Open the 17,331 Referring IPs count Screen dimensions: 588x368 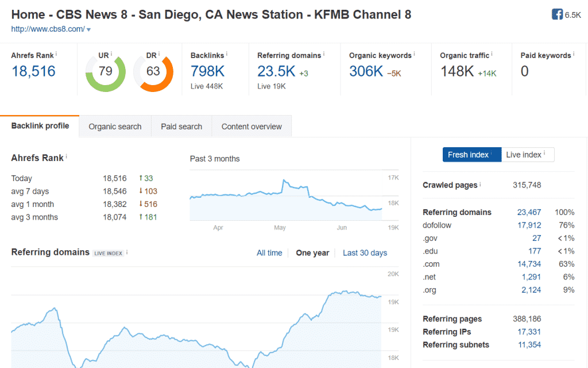coord(529,332)
